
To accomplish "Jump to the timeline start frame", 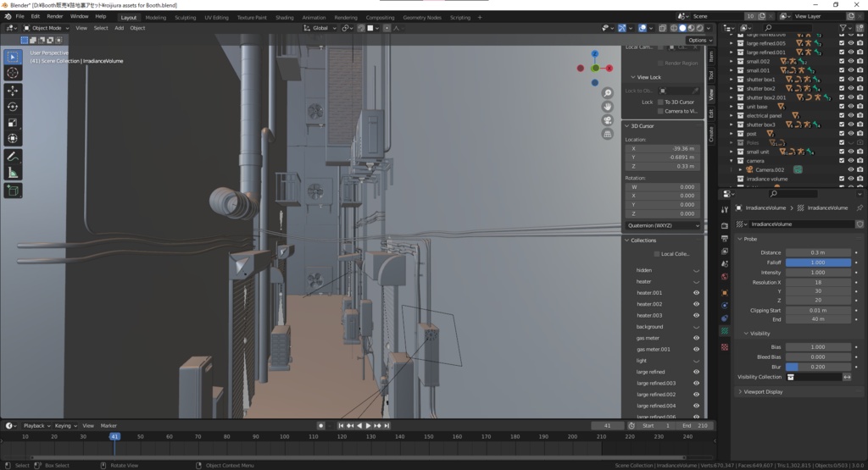I will tap(341, 426).
